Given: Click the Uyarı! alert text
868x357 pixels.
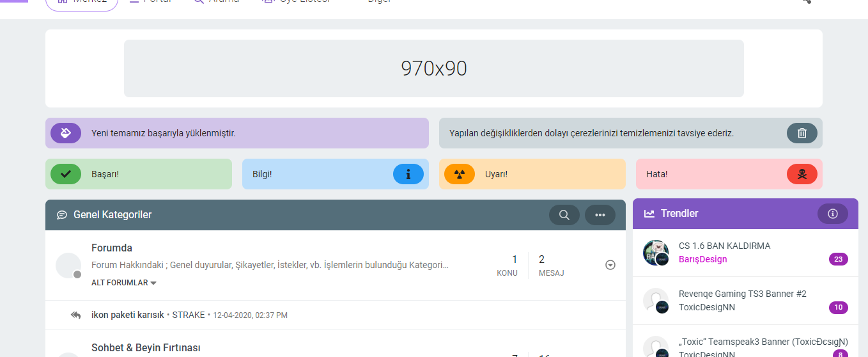Looking at the screenshot, I should tap(496, 174).
